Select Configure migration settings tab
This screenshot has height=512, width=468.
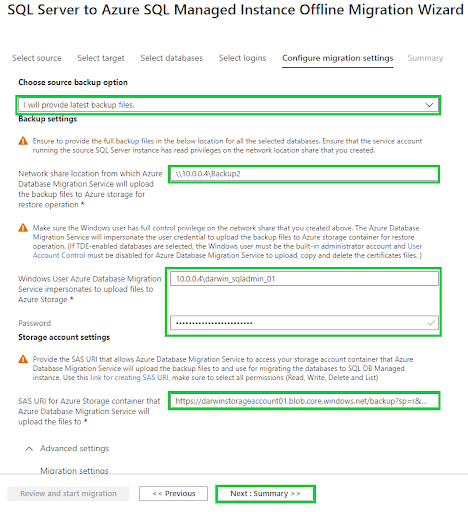pyautogui.click(x=338, y=58)
